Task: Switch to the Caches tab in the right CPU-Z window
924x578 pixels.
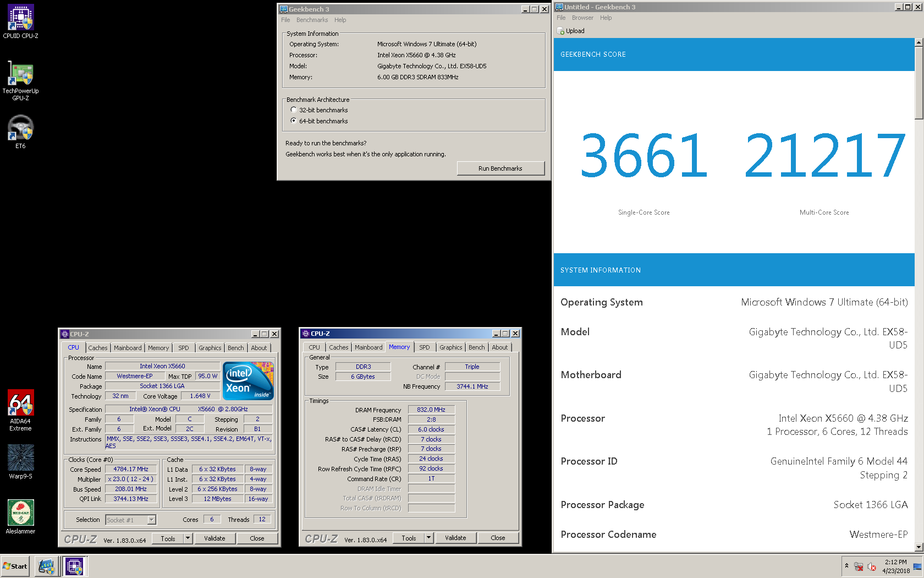Action: 339,347
